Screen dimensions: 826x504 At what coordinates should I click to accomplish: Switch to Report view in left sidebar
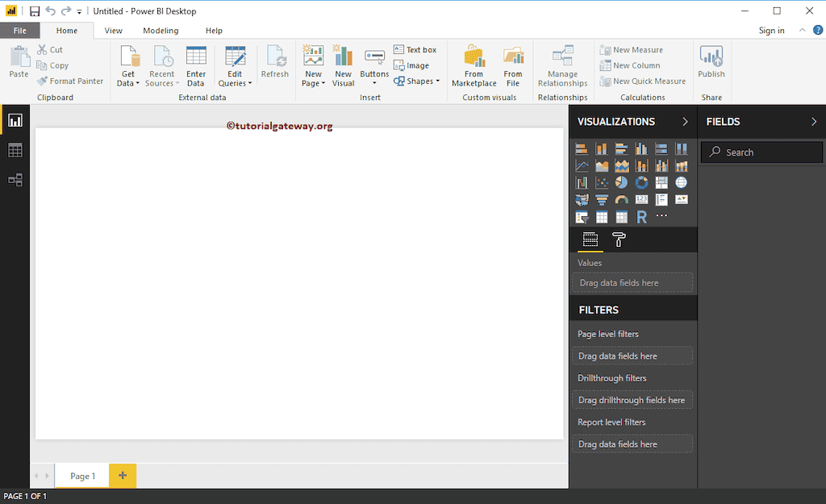15,119
